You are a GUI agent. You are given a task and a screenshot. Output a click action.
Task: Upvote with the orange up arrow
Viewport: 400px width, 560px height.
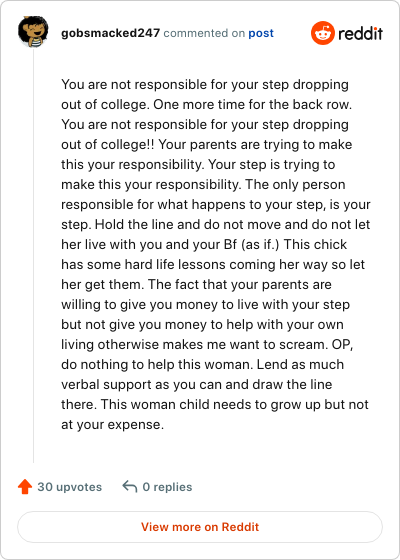pos(25,486)
